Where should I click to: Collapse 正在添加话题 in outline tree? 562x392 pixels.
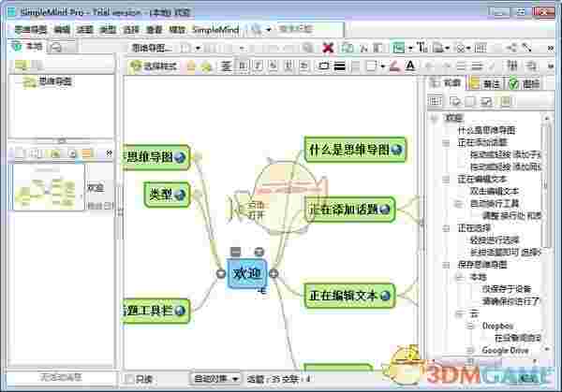pos(446,142)
